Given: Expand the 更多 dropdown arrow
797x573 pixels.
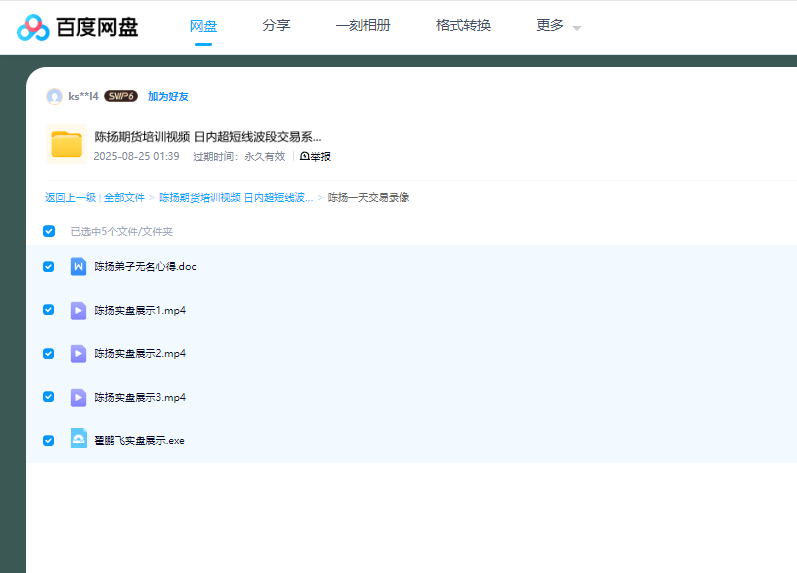Looking at the screenshot, I should 576,28.
